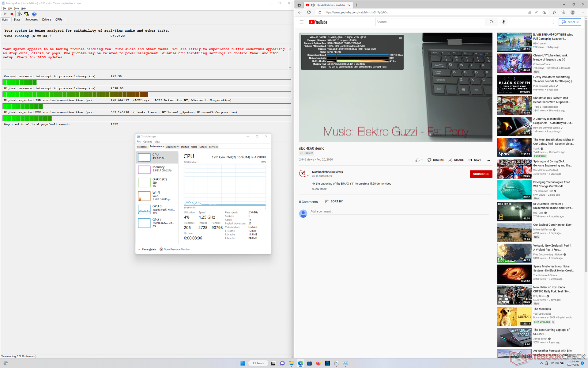The height and width of the screenshot is (368, 588).
Task: Click the scroll down arrow of warning text box
Action: 290,68
